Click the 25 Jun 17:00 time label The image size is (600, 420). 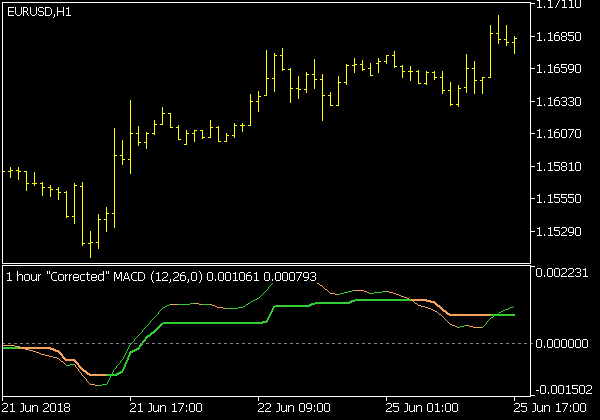pyautogui.click(x=549, y=408)
